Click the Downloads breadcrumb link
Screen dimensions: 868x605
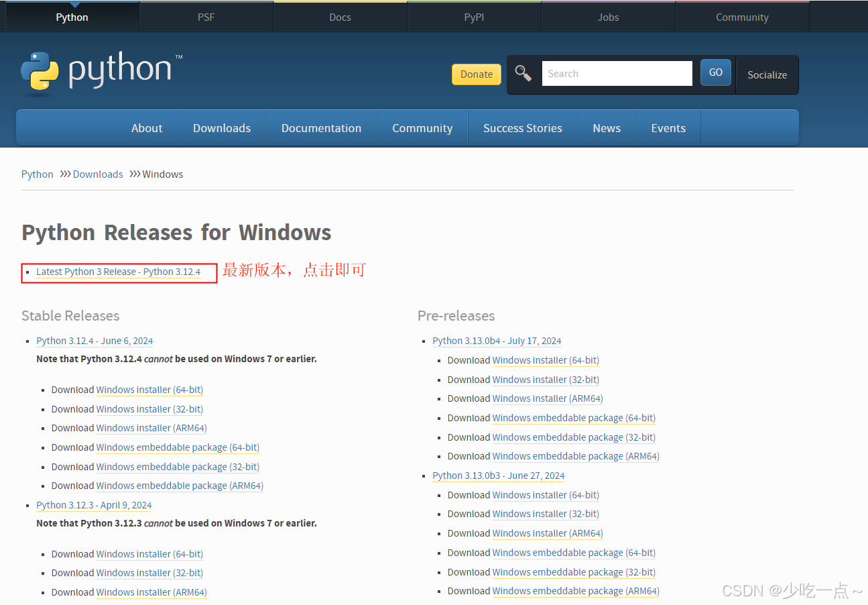(x=98, y=174)
